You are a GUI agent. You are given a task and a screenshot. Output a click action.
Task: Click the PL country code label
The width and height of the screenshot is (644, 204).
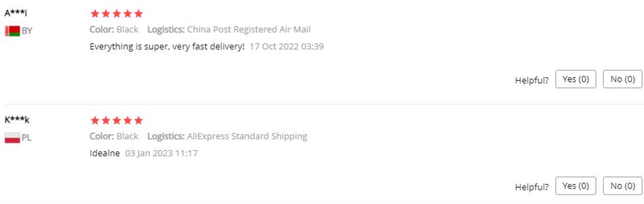click(26, 138)
